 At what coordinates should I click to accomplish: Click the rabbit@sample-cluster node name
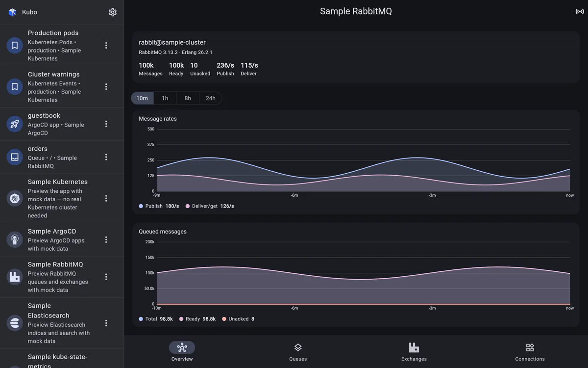(x=172, y=42)
